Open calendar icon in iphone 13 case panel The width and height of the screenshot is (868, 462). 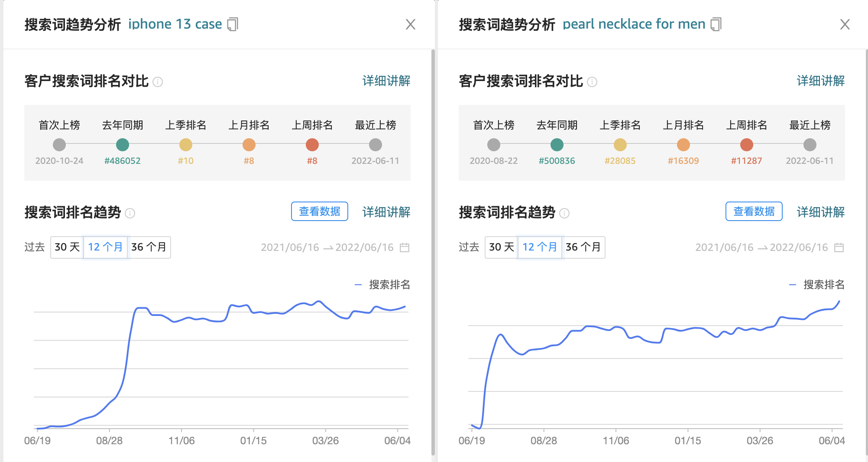click(405, 247)
